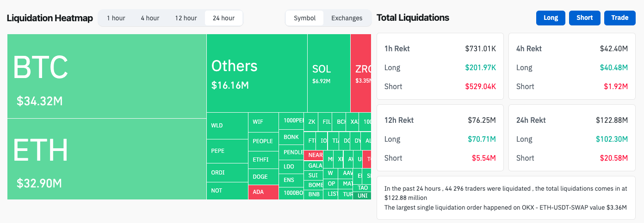Viewport: 644px width, 223px height.
Task: Click the largest single liquidation order sentence
Action: click(505, 207)
